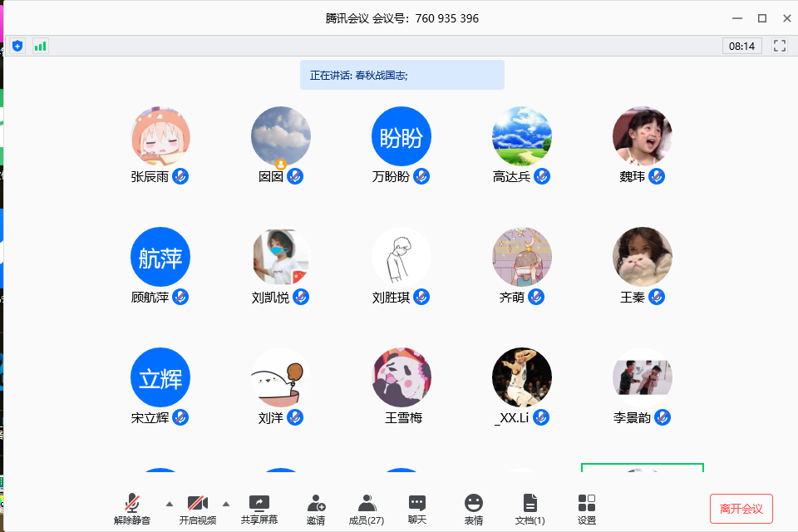Image resolution: width=798 pixels, height=532 pixels.
Task: Check the green network signal icon
Action: [40, 46]
